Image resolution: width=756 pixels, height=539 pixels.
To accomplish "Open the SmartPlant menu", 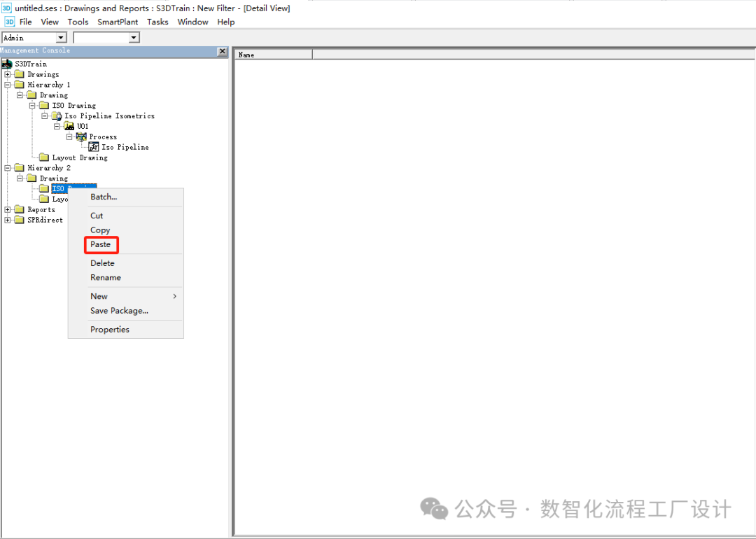I will pos(118,22).
